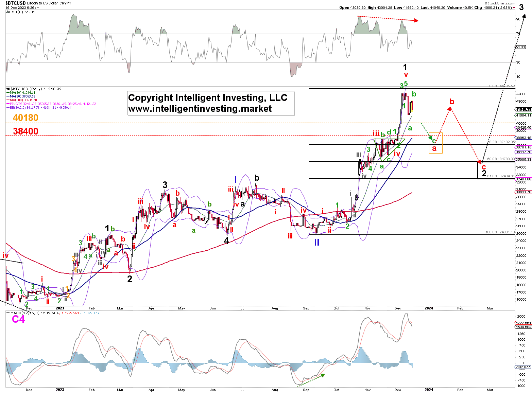Click the 0.0%: 44735.62 Fibonacci label
Viewport: 532px width, 393px height.
(502, 86)
